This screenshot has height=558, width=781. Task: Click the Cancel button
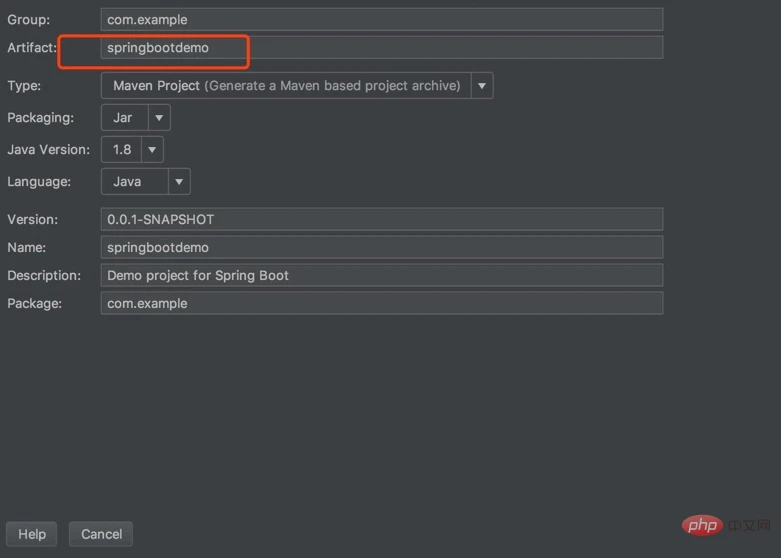(101, 534)
